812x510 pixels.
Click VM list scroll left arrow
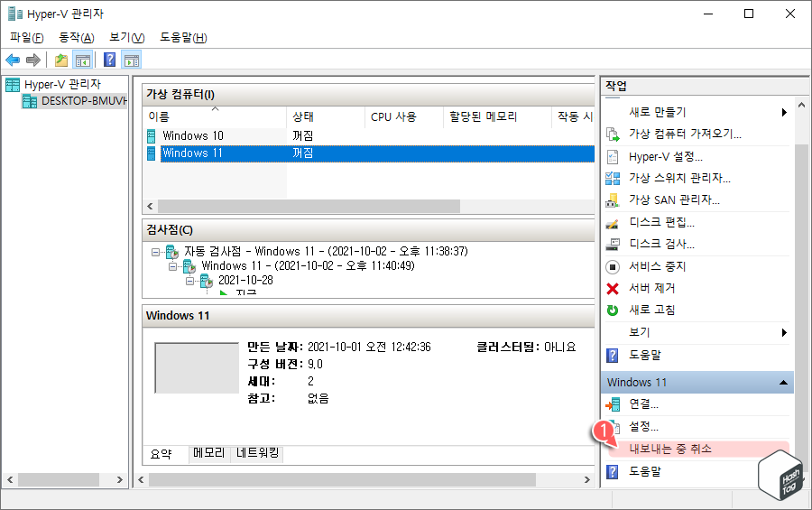(150, 207)
